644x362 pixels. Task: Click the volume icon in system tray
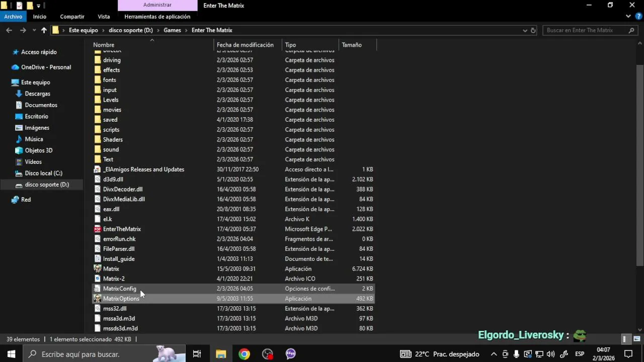[x=551, y=354]
